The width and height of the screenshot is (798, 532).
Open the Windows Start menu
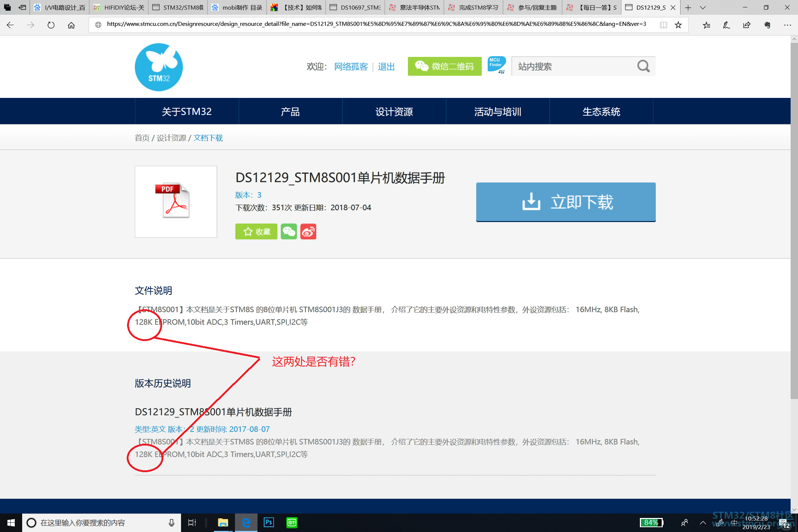(11, 523)
